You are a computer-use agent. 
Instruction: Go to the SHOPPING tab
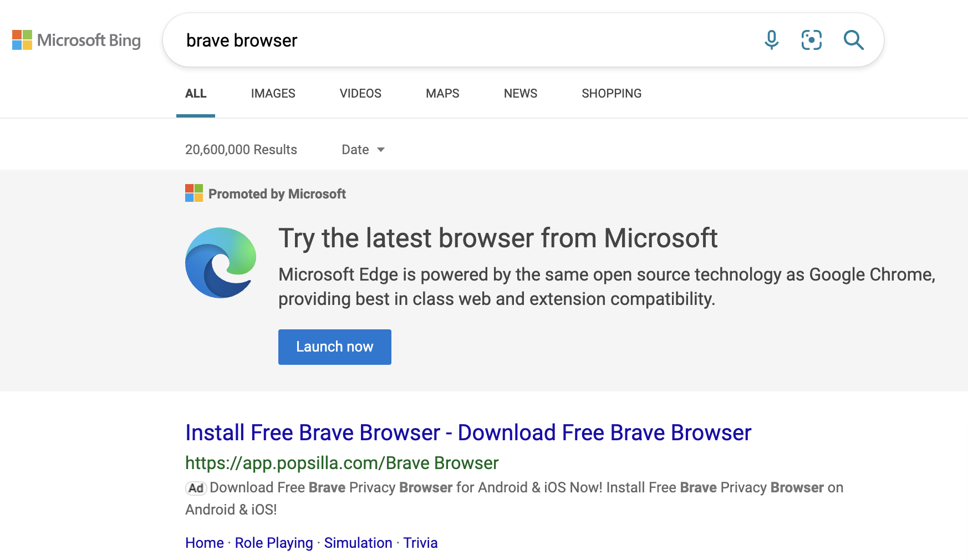(612, 94)
